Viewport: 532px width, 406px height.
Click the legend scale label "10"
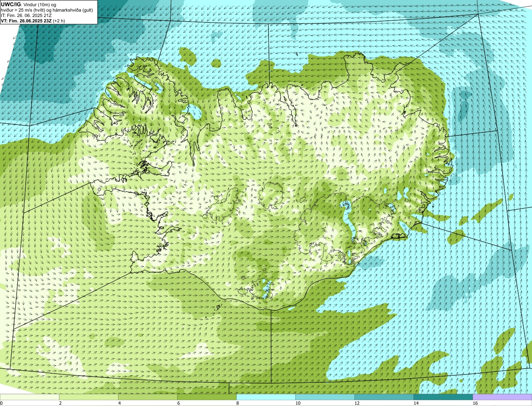pos(298,403)
